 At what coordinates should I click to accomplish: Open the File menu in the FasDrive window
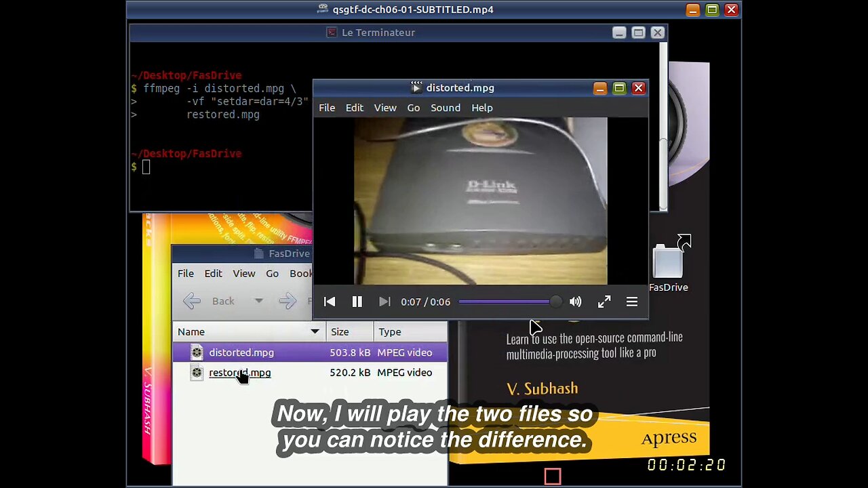186,273
